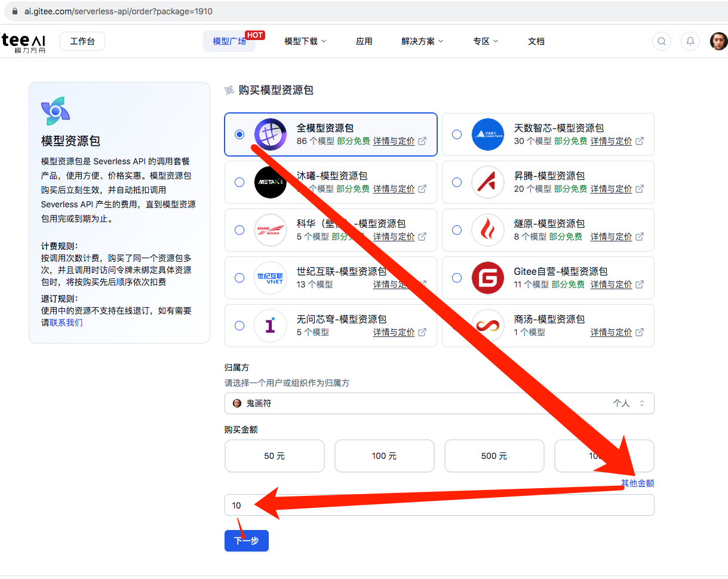Viewport: 728px width, 579px height.
Task: Click the 科华 package logo
Action: pyautogui.click(x=271, y=230)
